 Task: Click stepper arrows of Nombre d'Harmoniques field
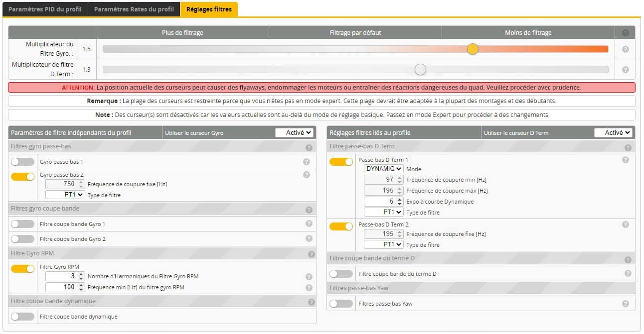click(x=81, y=276)
